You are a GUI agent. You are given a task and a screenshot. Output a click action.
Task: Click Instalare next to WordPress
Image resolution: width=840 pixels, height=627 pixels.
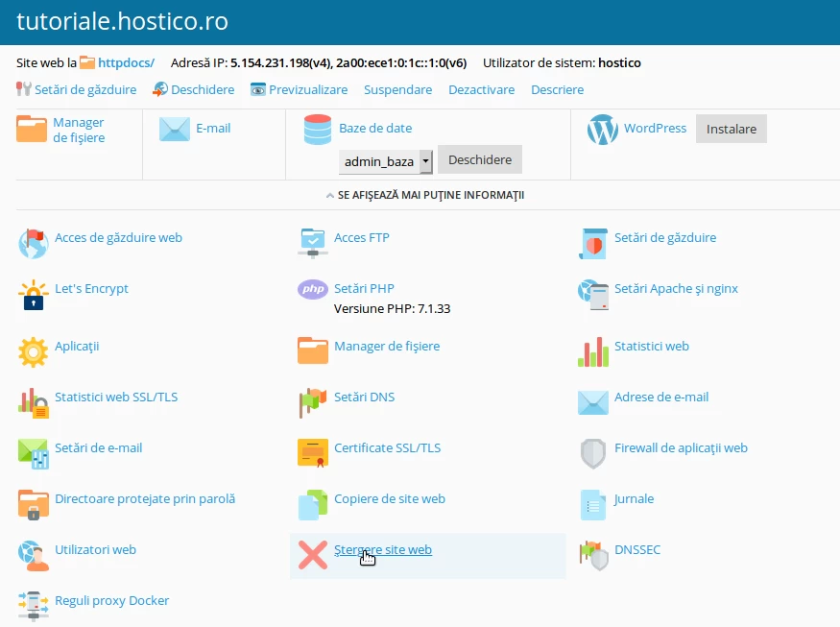pos(731,128)
